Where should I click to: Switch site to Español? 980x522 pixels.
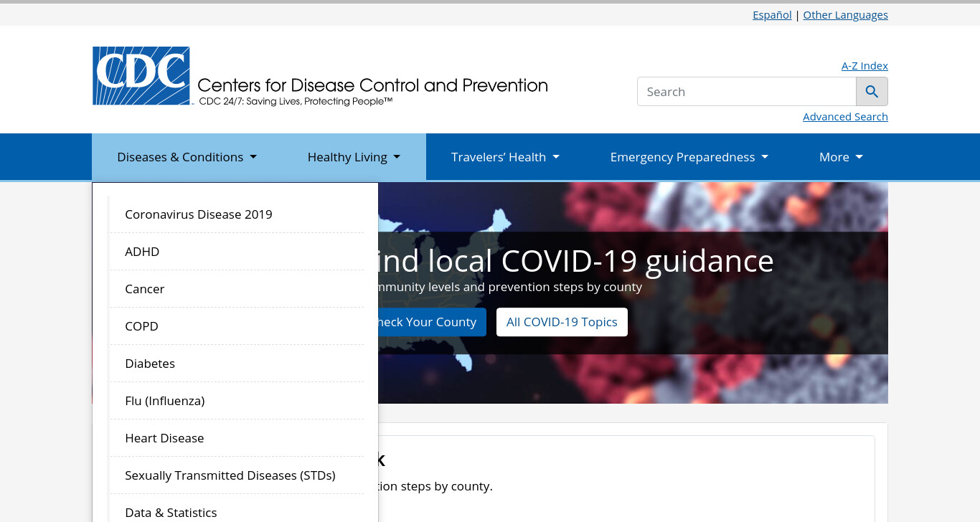(x=772, y=15)
